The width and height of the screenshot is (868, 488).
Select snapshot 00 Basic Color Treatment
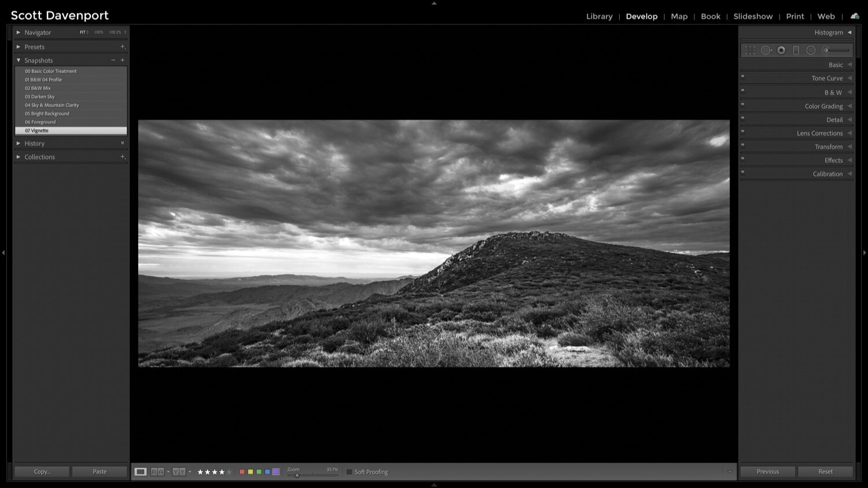(71, 71)
